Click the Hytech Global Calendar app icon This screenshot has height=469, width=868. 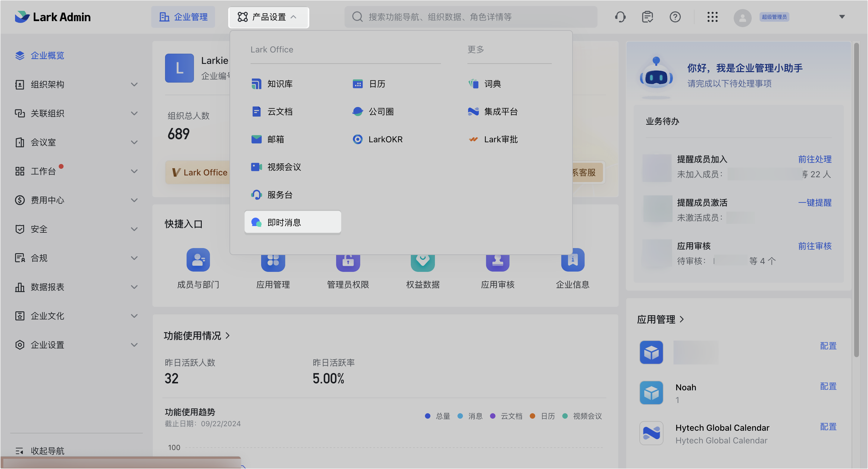point(651,433)
